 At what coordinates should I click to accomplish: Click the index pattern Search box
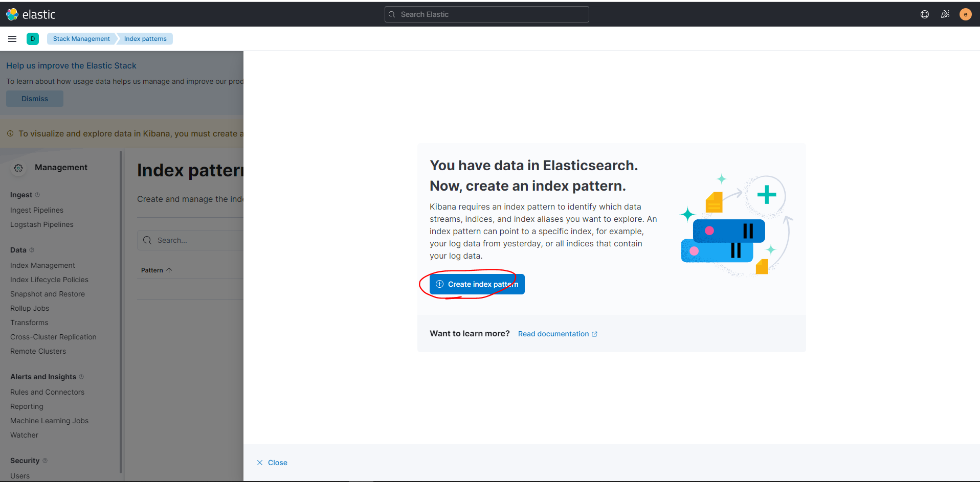(190, 240)
